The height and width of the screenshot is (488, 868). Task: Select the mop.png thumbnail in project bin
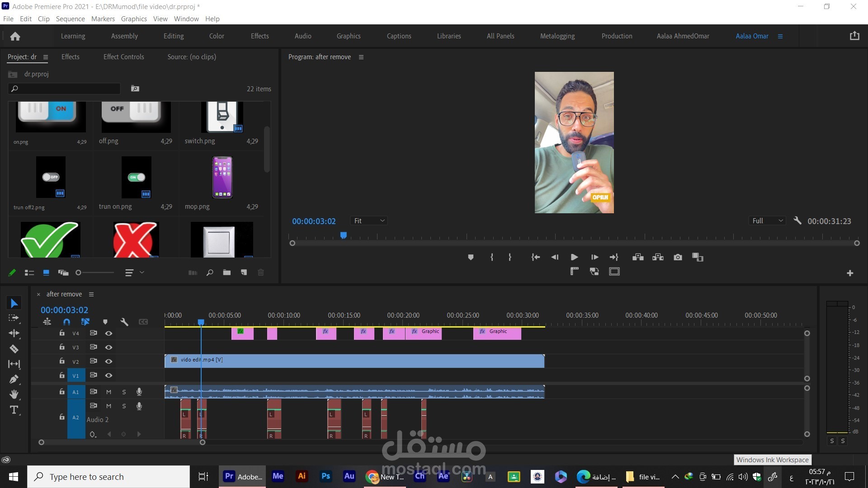tap(222, 178)
